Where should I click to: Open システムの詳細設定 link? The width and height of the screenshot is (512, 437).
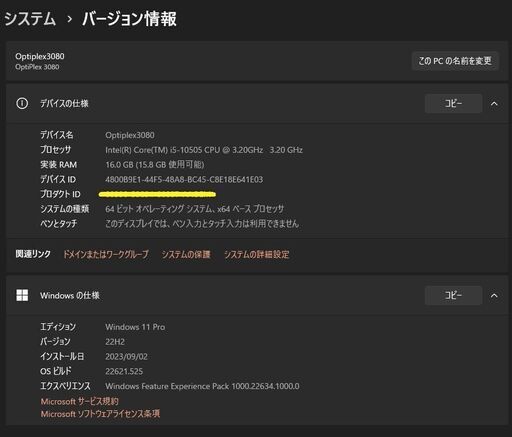(x=257, y=254)
